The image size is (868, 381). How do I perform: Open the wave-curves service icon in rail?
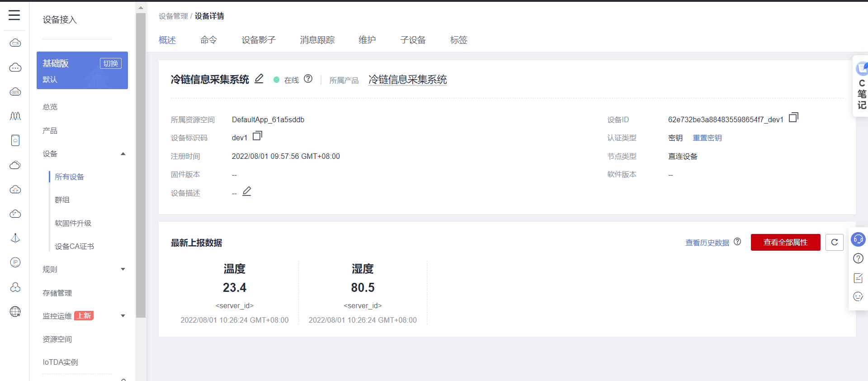tap(15, 116)
